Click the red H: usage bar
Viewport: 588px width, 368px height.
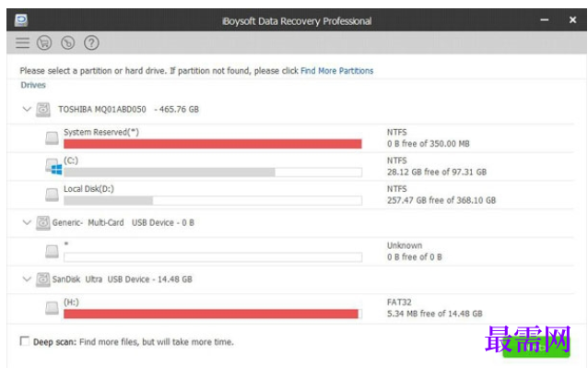[x=211, y=314]
